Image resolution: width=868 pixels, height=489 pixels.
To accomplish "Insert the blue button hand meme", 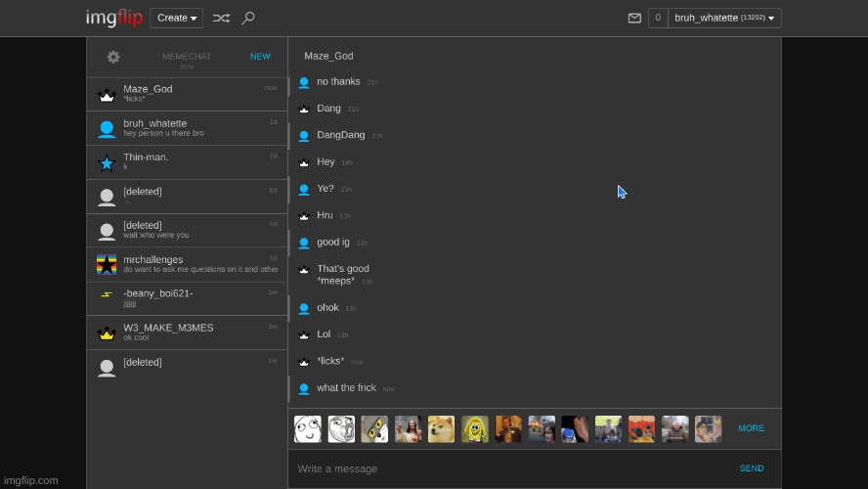I will coord(575,429).
